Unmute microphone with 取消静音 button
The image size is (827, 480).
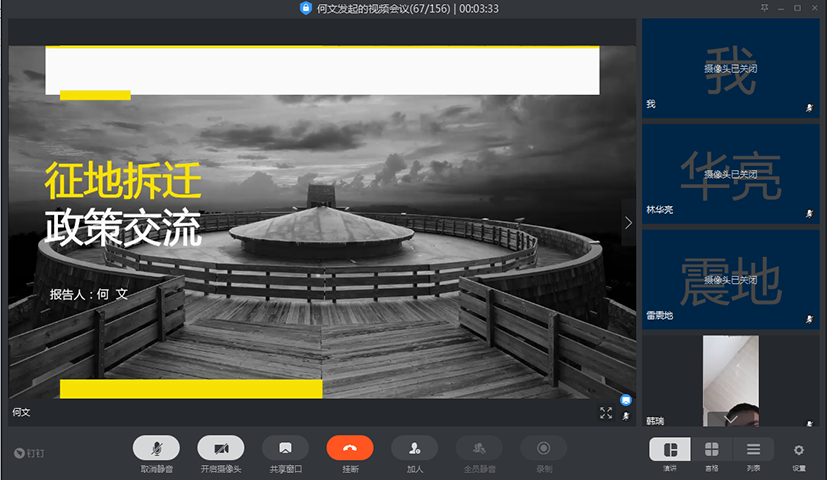[x=156, y=448]
